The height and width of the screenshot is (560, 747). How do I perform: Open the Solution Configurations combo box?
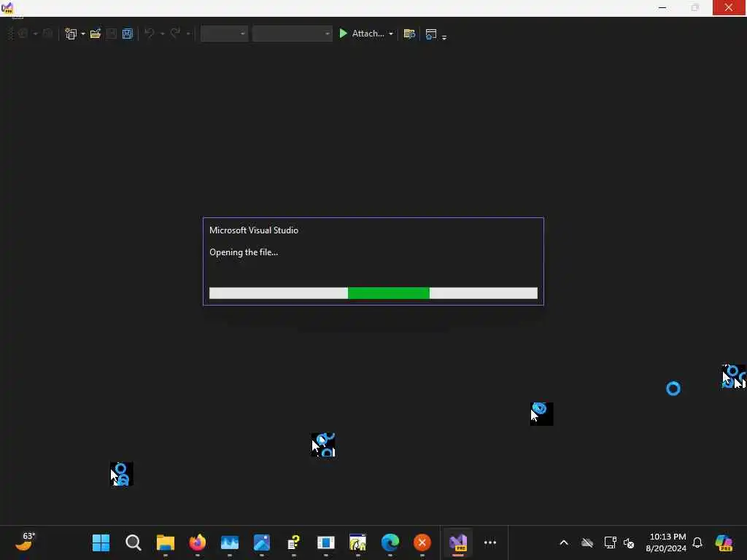(224, 34)
